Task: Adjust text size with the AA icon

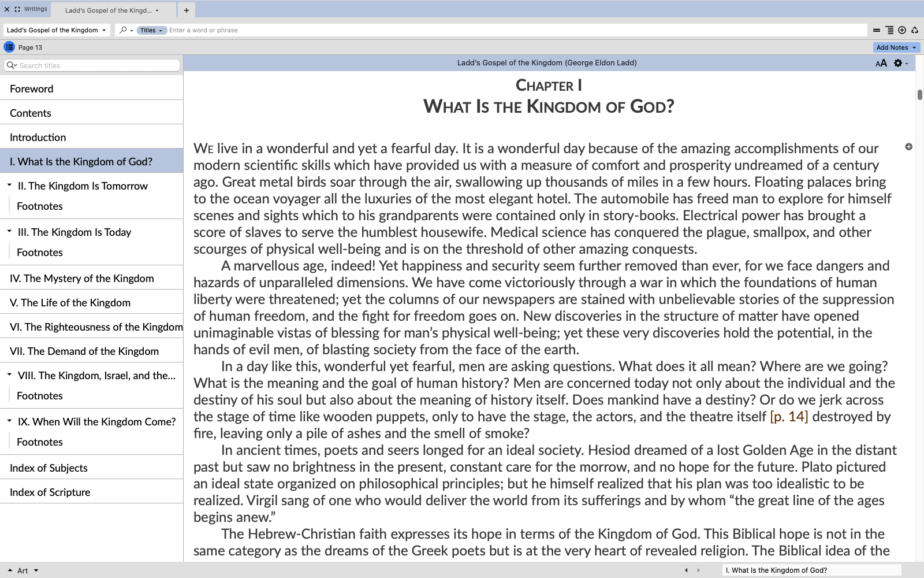Action: pyautogui.click(x=881, y=63)
